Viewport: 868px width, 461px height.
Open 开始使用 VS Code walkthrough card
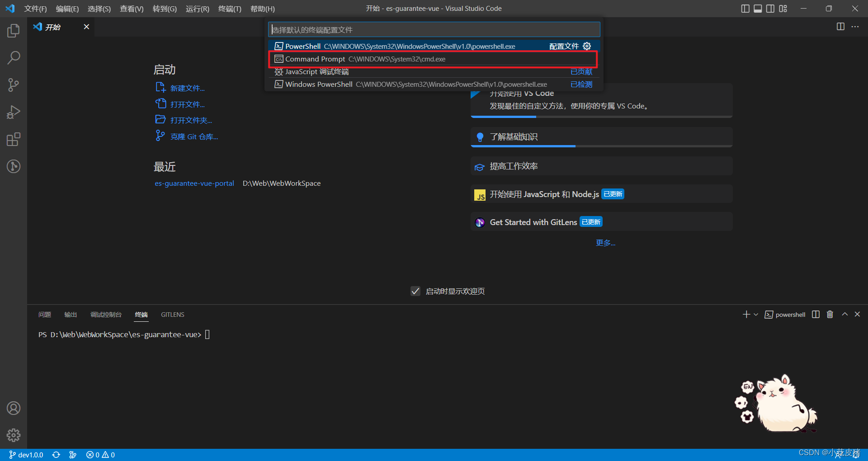click(x=602, y=104)
